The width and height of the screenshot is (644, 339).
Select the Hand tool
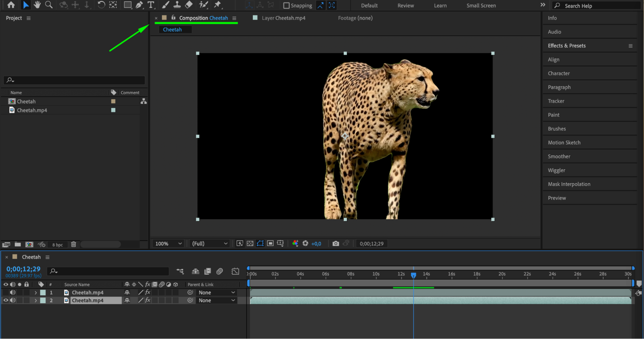37,5
